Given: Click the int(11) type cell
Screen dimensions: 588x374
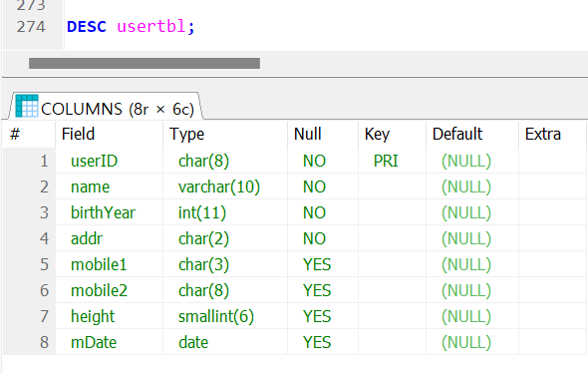Looking at the screenshot, I should pyautogui.click(x=225, y=212).
